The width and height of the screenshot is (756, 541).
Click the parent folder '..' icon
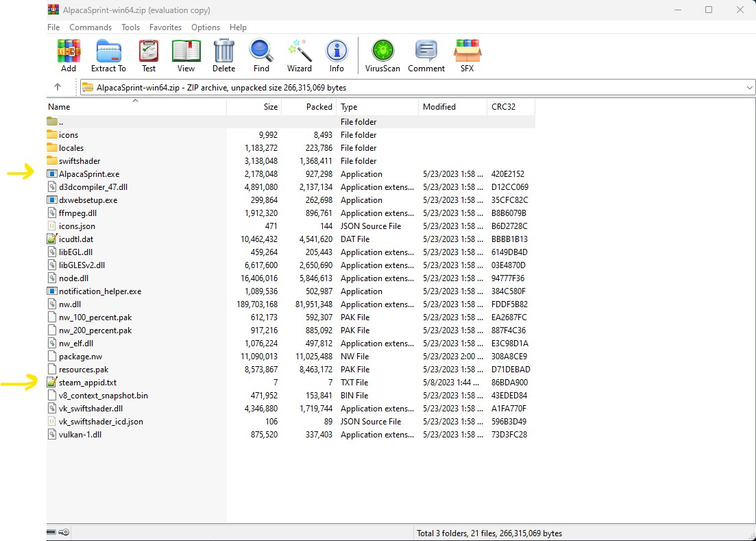(x=52, y=121)
